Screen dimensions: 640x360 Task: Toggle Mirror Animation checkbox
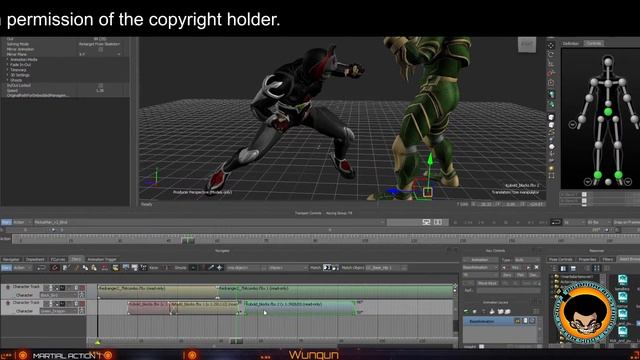[100, 49]
